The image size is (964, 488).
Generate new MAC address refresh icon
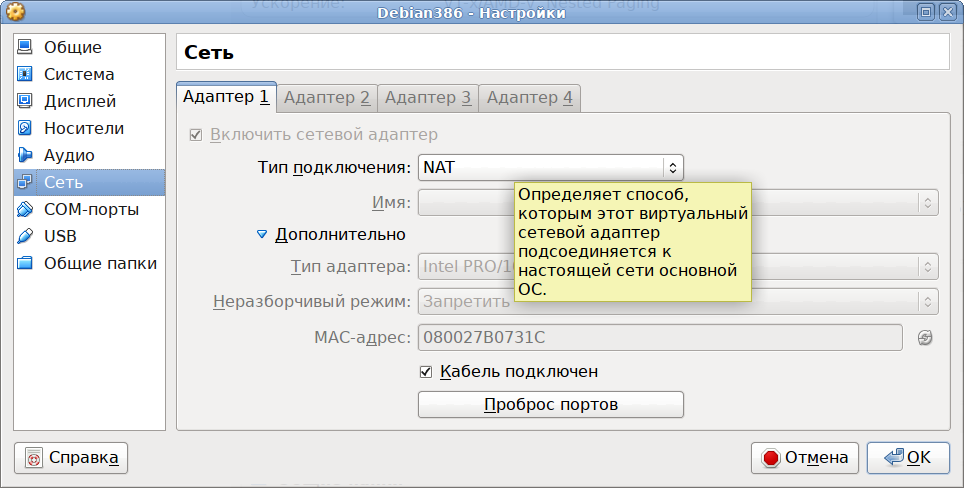925,338
